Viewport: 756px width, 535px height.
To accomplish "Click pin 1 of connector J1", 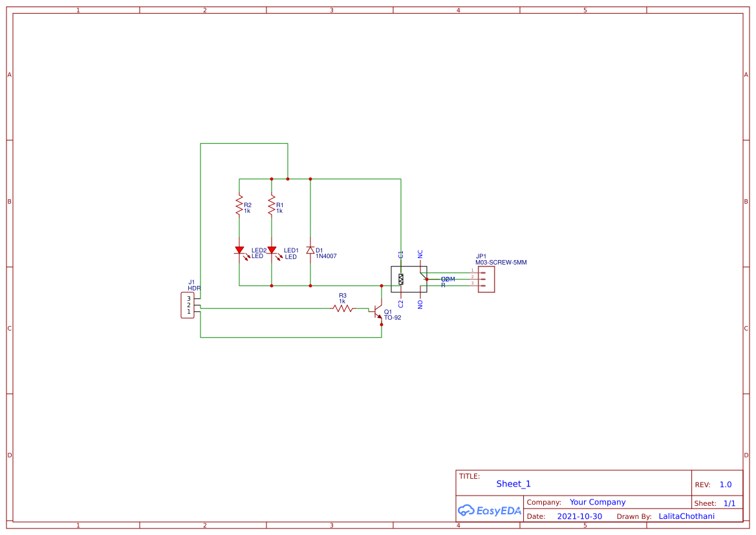I will [x=190, y=312].
